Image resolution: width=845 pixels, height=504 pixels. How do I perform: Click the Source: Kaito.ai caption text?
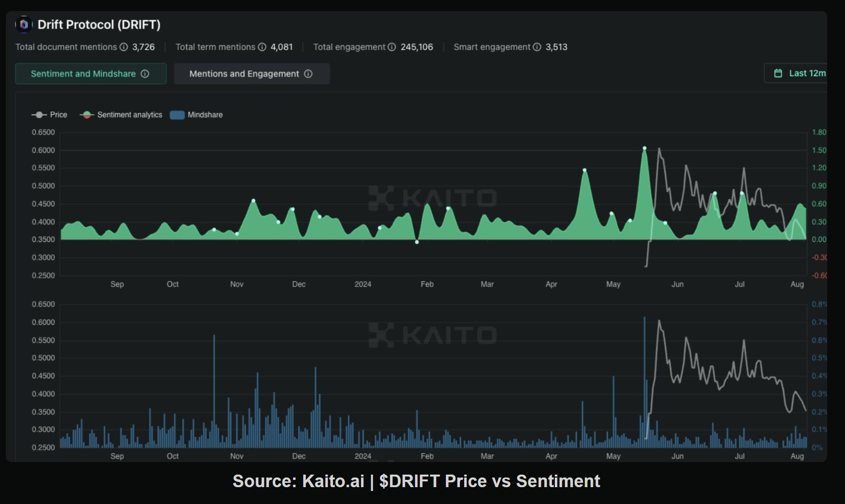click(x=416, y=481)
